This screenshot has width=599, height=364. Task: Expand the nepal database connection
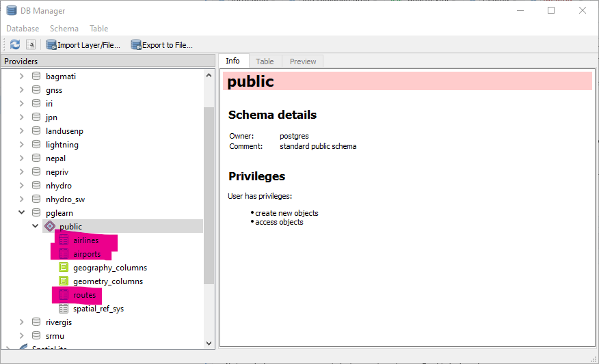pos(22,158)
